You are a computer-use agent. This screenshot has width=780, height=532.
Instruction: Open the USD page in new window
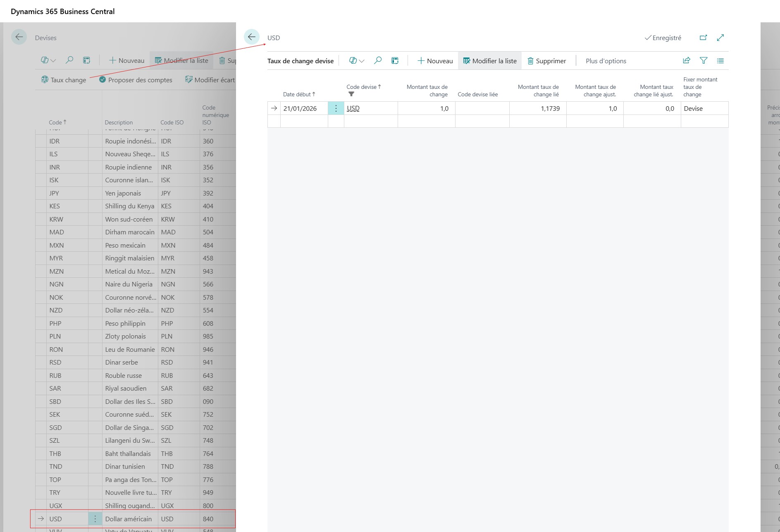pos(703,38)
